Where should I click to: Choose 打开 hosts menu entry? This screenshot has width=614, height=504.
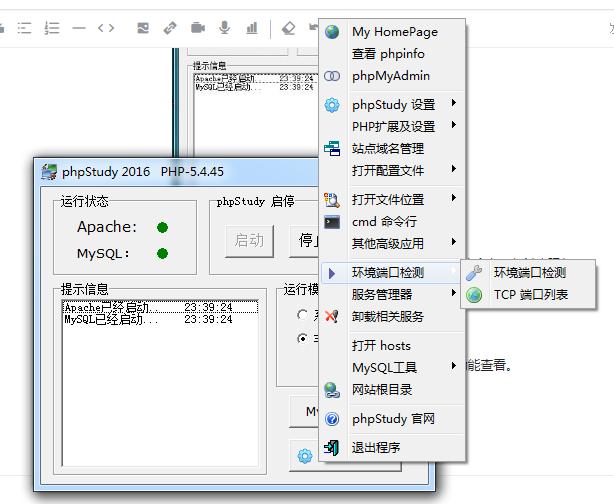[x=392, y=346]
